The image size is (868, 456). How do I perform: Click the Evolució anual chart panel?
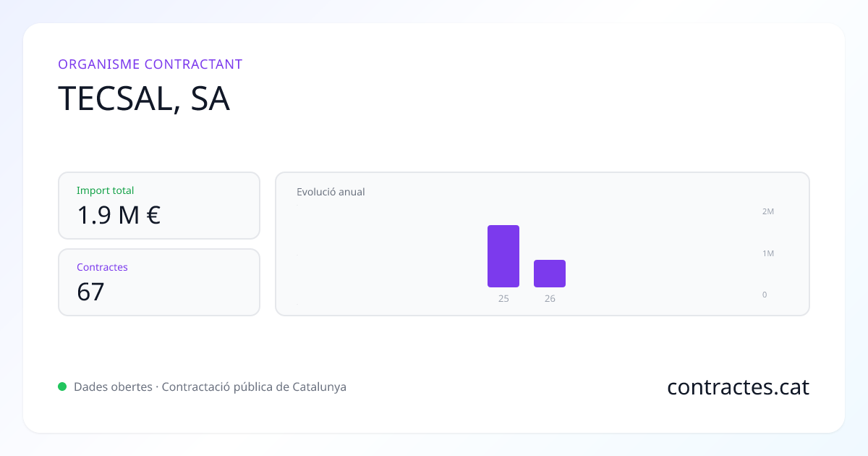(x=542, y=244)
